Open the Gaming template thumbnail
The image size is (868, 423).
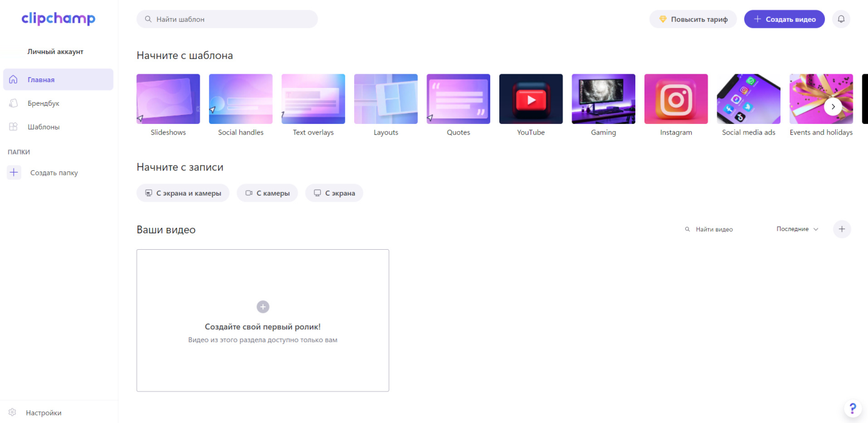click(x=604, y=99)
